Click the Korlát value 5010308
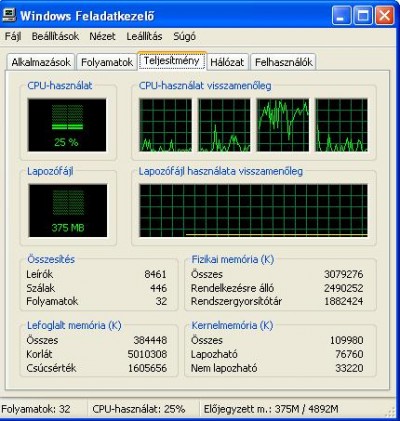This screenshot has height=421, width=400. coord(147,354)
